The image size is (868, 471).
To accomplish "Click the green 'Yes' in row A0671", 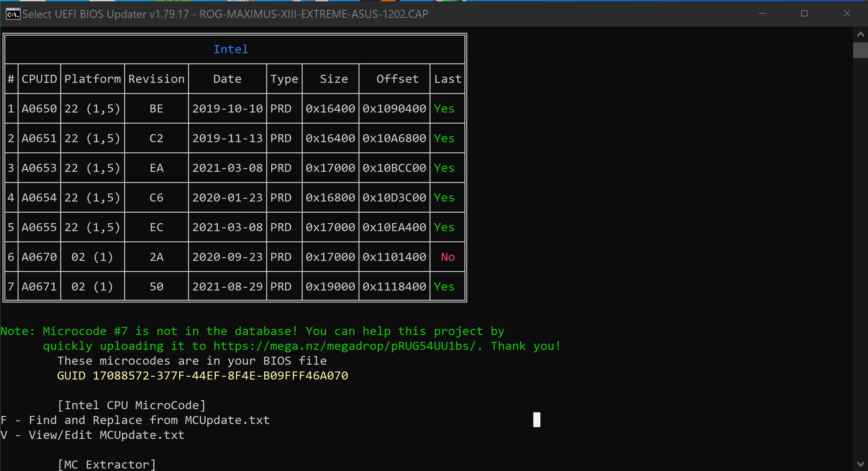I will pyautogui.click(x=444, y=286).
